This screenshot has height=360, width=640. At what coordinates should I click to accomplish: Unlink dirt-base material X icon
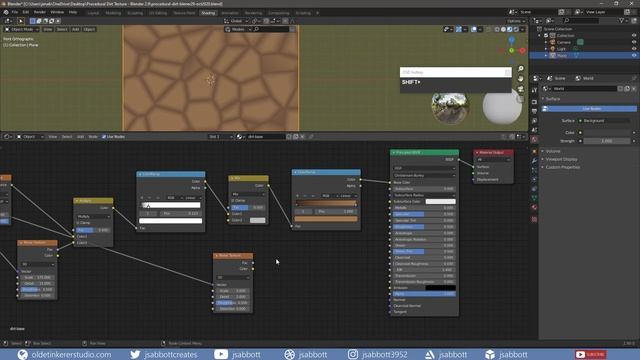point(302,137)
